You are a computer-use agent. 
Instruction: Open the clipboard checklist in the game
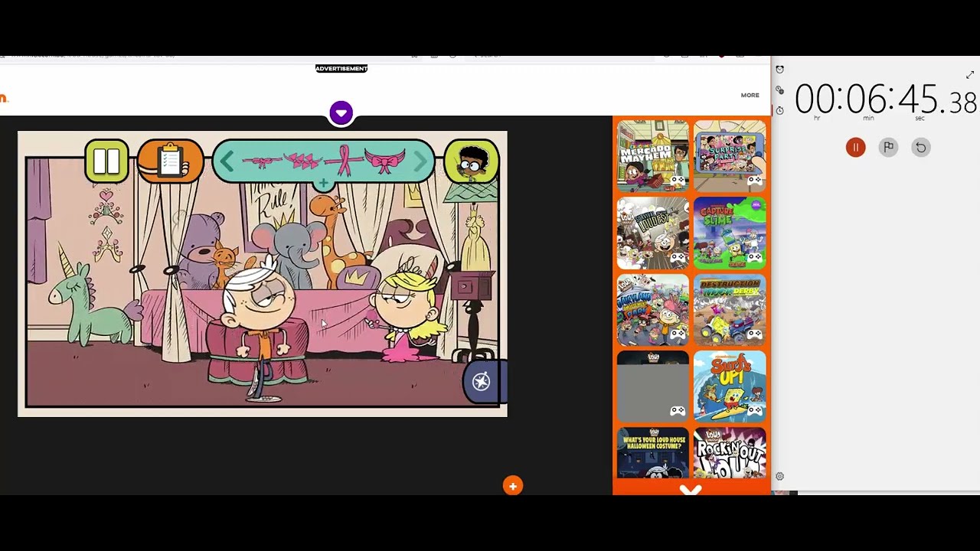pos(170,161)
